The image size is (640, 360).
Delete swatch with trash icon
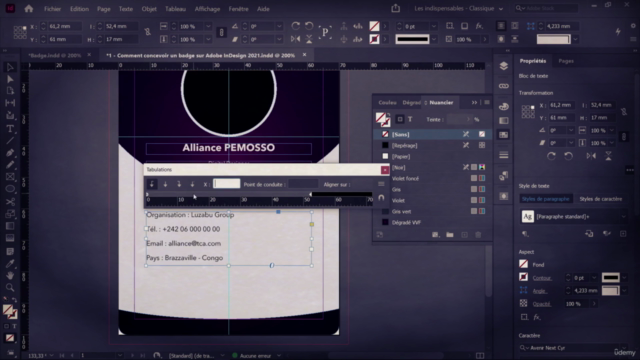478,235
